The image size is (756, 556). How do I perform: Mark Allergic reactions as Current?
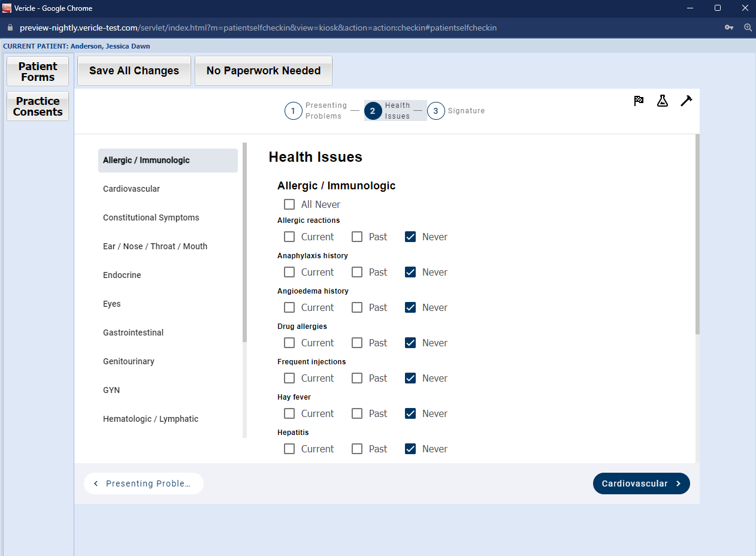tap(289, 237)
